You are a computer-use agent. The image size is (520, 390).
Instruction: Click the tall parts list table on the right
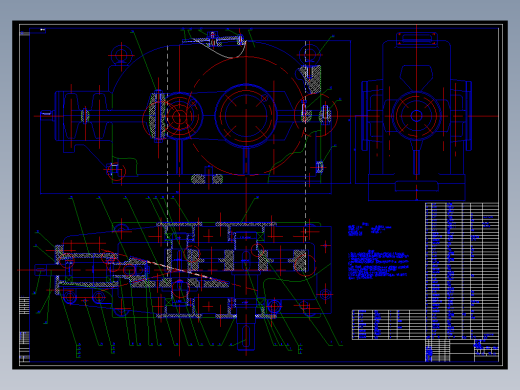462,271
